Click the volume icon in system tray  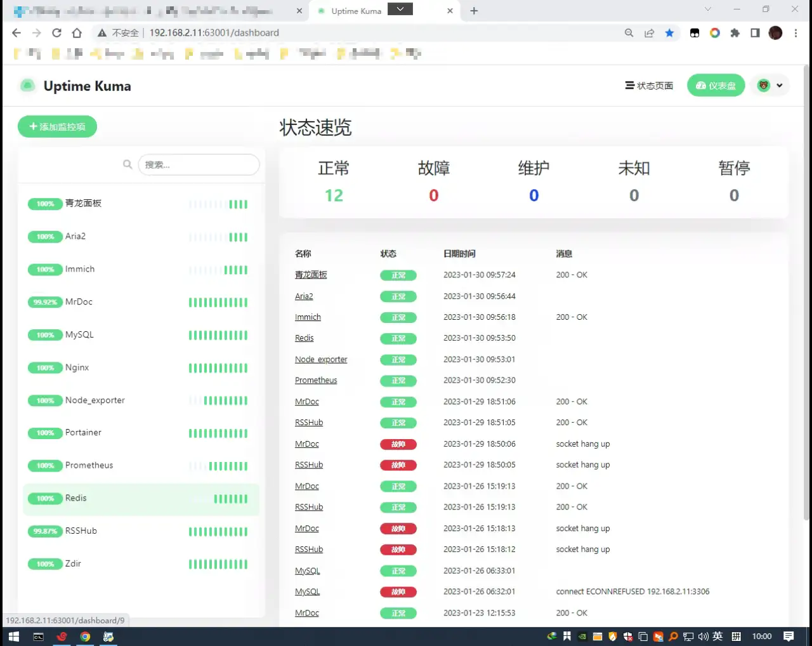click(704, 636)
